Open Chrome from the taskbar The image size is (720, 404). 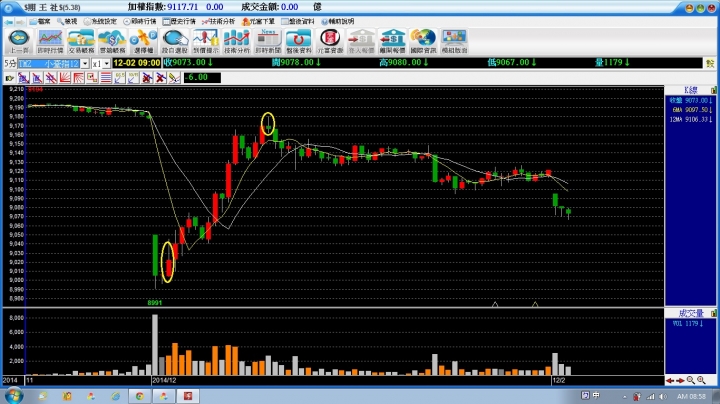(139, 396)
